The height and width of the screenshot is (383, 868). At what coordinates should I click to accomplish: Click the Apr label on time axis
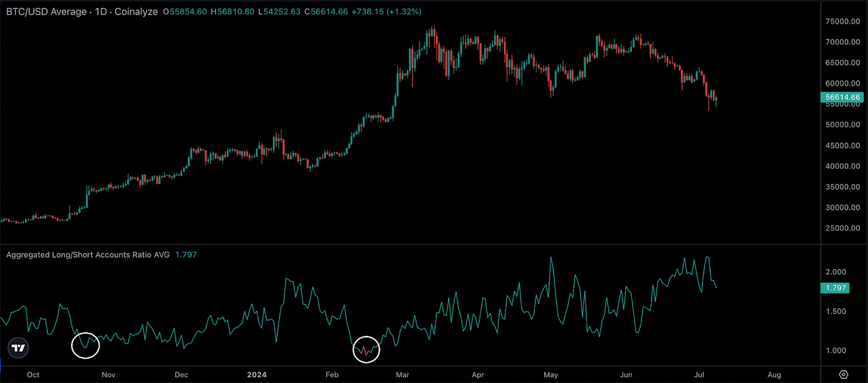[478, 375]
